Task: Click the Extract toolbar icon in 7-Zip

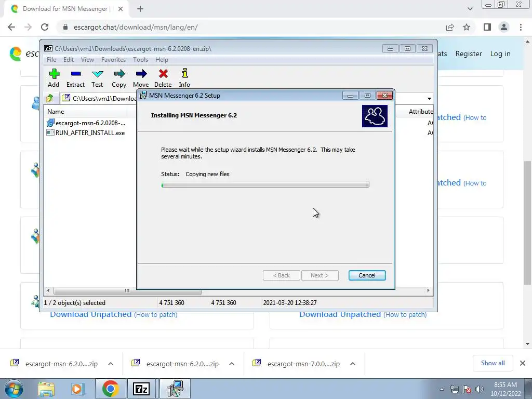Action: (75, 78)
